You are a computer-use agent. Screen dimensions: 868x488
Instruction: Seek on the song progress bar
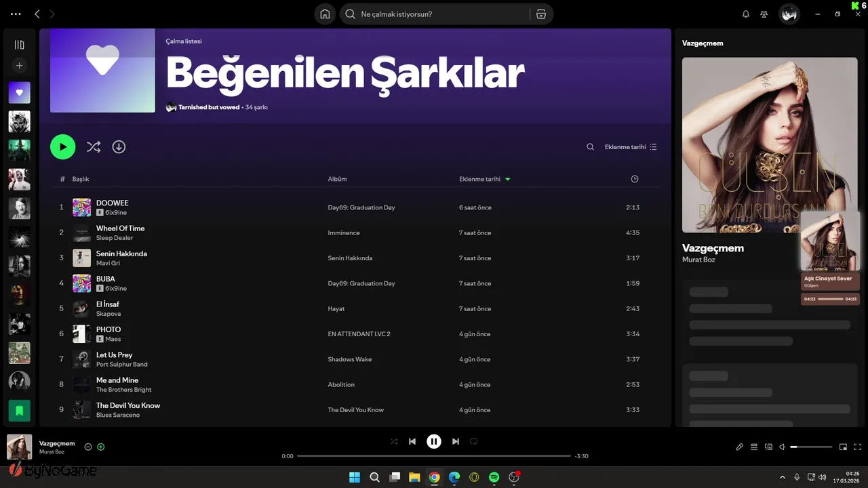click(434, 456)
